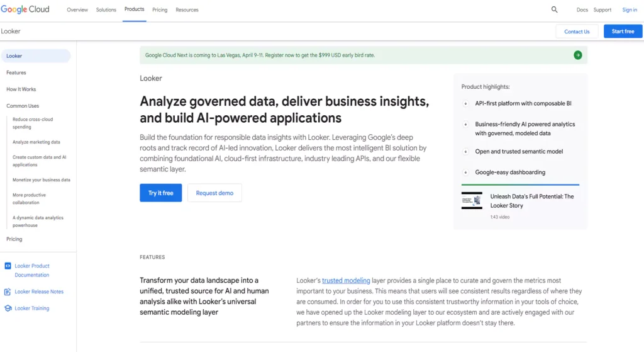Screen dimensions: 644x352
Task: Click the Looker Training graduation cap icon
Action: pos(8,309)
